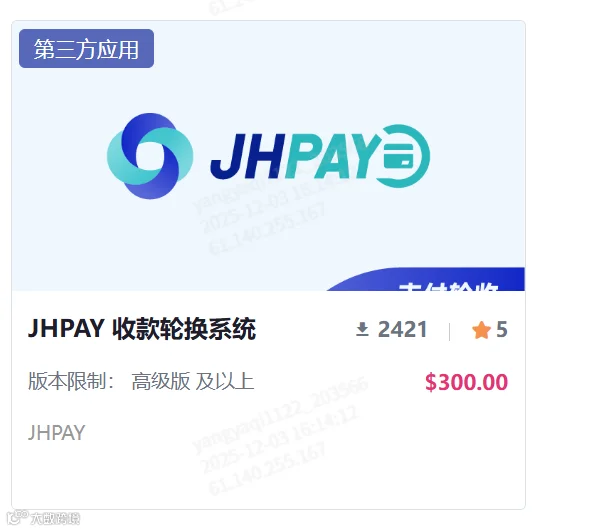Click the JHPAY banner image
The width and height of the screenshot is (597, 531).
click(268, 156)
